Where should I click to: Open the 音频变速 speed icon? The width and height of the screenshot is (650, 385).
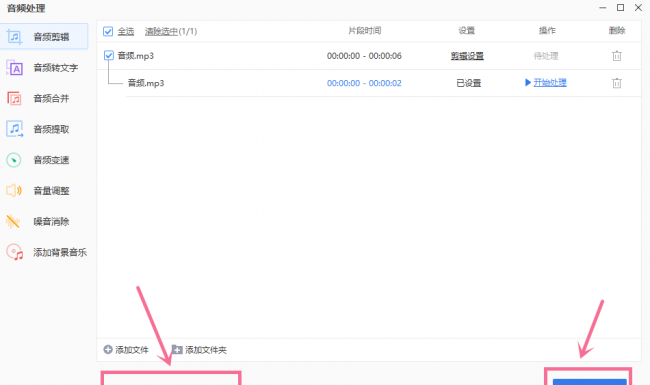point(14,160)
